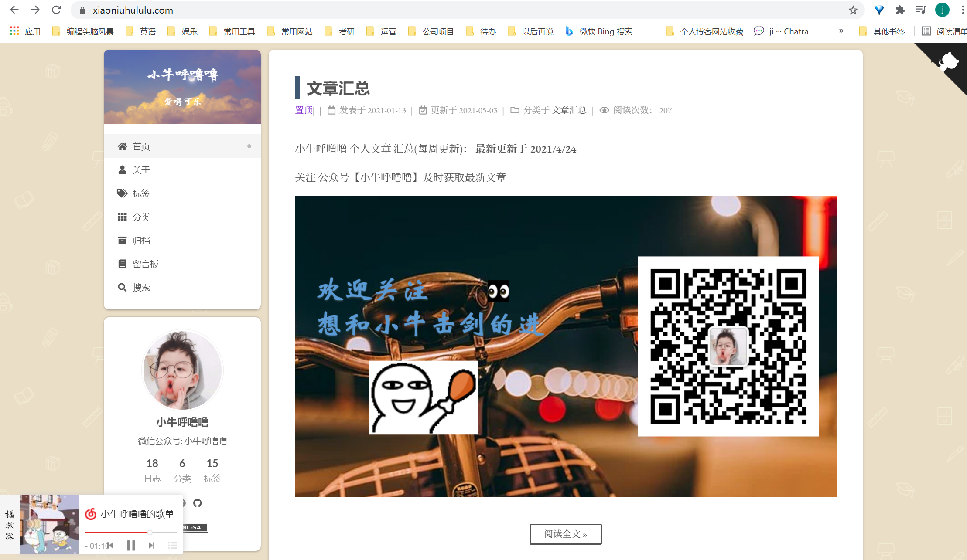Open the 搜索 menu item

click(182, 288)
